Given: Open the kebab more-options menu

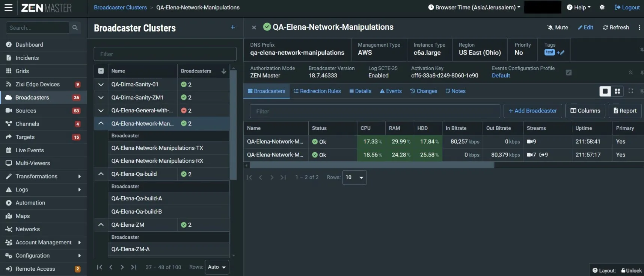Looking at the screenshot, I should coord(639,27).
